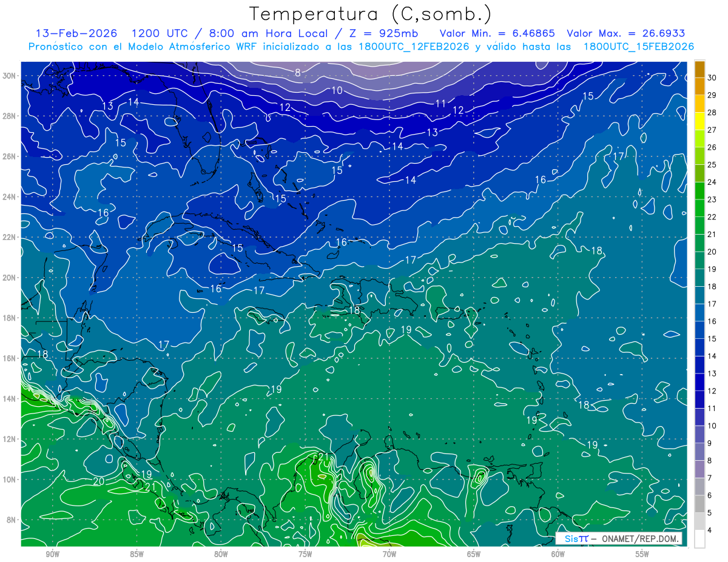Click the '11' contour label on the map
728x562 pixels.
click(x=441, y=104)
